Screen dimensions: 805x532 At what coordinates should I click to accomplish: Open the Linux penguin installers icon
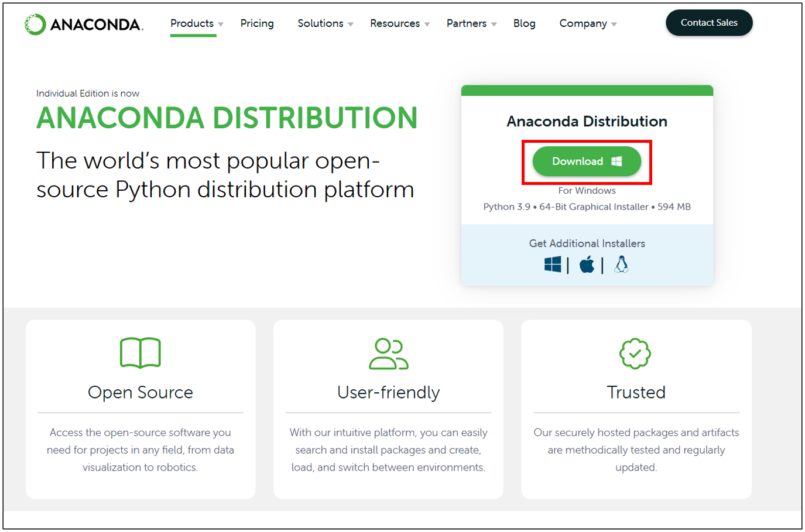point(621,265)
